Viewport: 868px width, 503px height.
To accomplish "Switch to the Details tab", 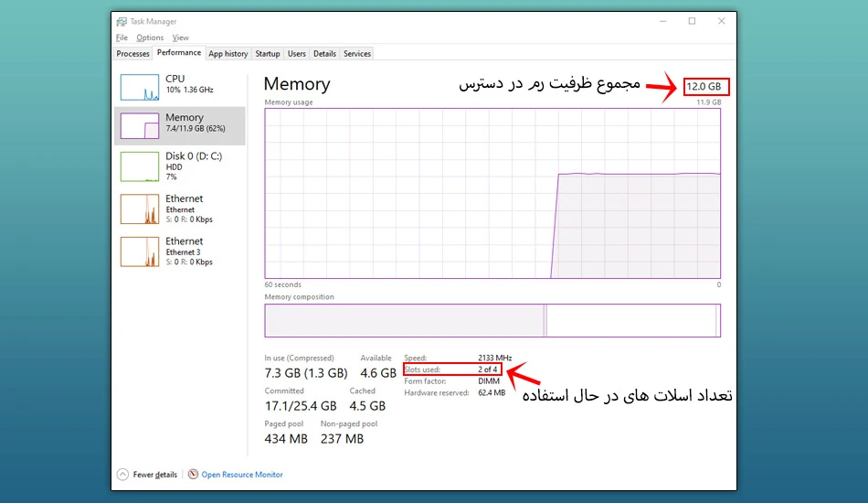I will pyautogui.click(x=324, y=54).
